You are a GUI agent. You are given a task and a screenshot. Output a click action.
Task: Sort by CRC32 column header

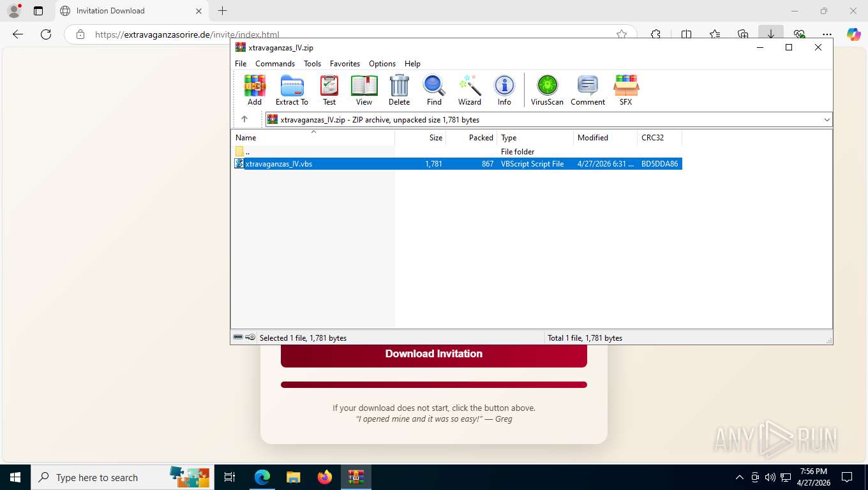[659, 138]
